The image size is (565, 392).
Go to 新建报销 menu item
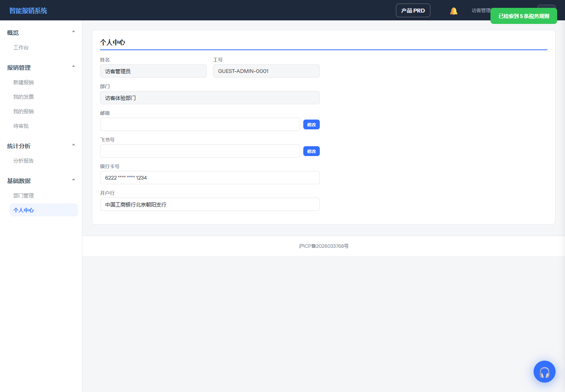[44, 82]
